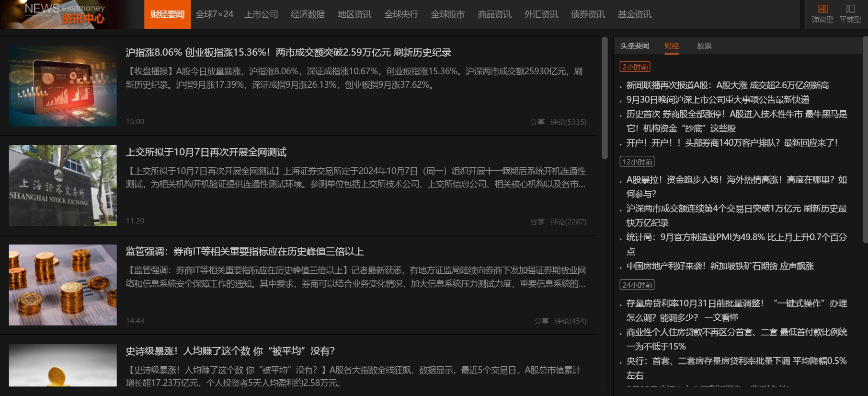
Task: Open sidebar news 央行:首套、二套房存量房贷利率批量下调
Action: tap(737, 368)
